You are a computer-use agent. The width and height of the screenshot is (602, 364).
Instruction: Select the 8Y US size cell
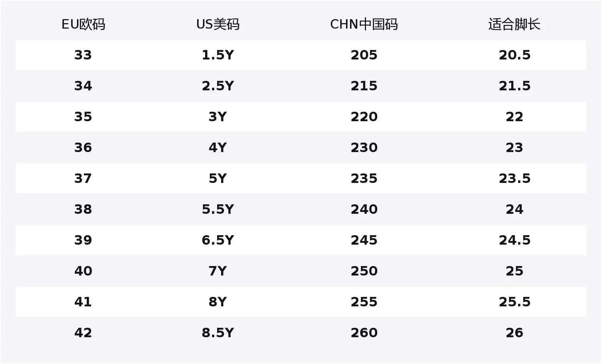pyautogui.click(x=218, y=302)
